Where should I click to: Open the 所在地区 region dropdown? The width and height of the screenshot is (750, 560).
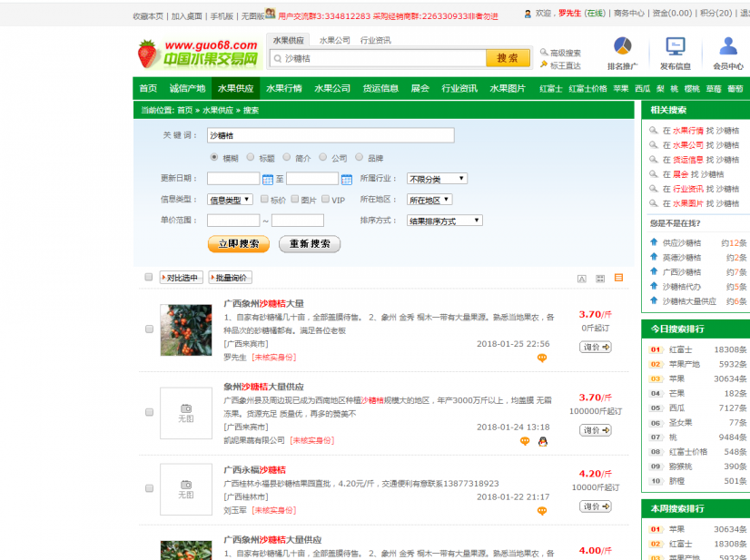click(429, 200)
